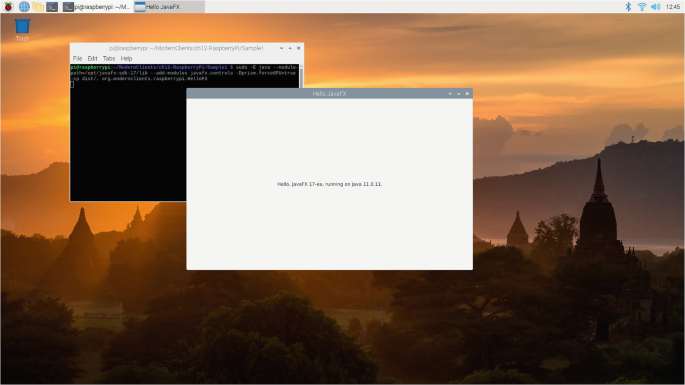Open the Raspberry Pi main menu
Screen dimensions: 685x385
point(8,7)
